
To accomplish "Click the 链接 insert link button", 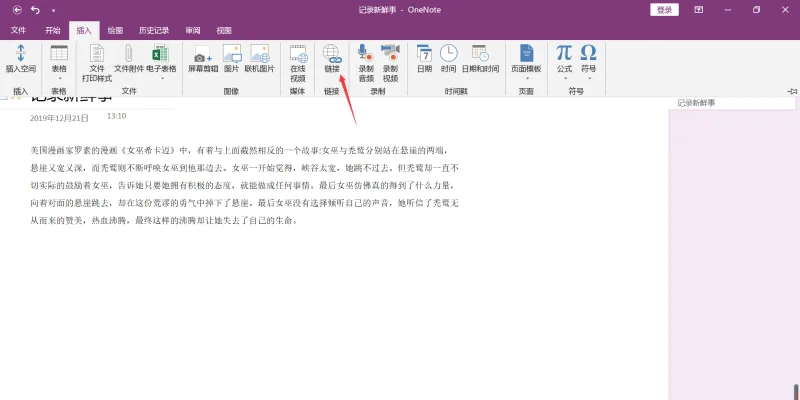I will coord(332,59).
